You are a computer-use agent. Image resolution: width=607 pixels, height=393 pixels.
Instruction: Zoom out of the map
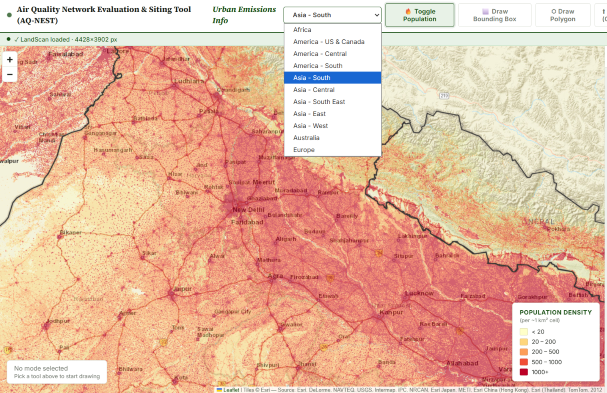[10, 74]
